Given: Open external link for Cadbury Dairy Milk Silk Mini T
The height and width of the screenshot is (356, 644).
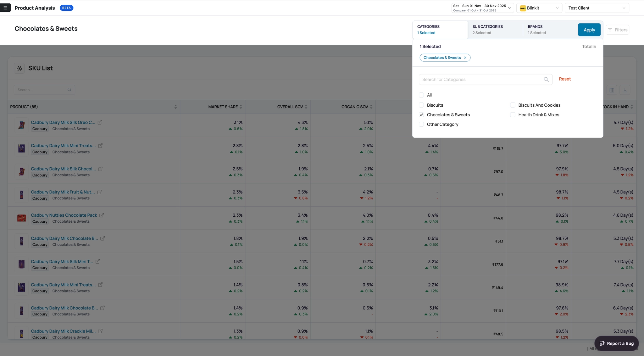Looking at the screenshot, I should 98,262.
